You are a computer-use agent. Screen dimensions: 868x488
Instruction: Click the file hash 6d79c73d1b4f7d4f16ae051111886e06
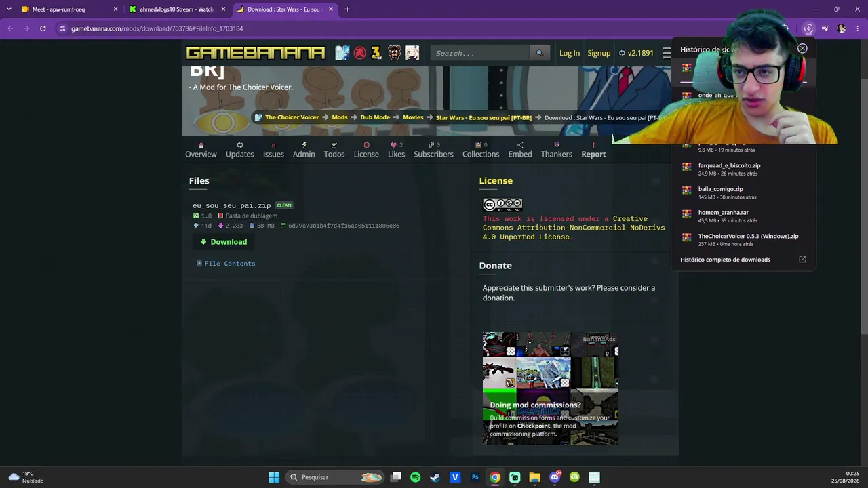pos(344,226)
